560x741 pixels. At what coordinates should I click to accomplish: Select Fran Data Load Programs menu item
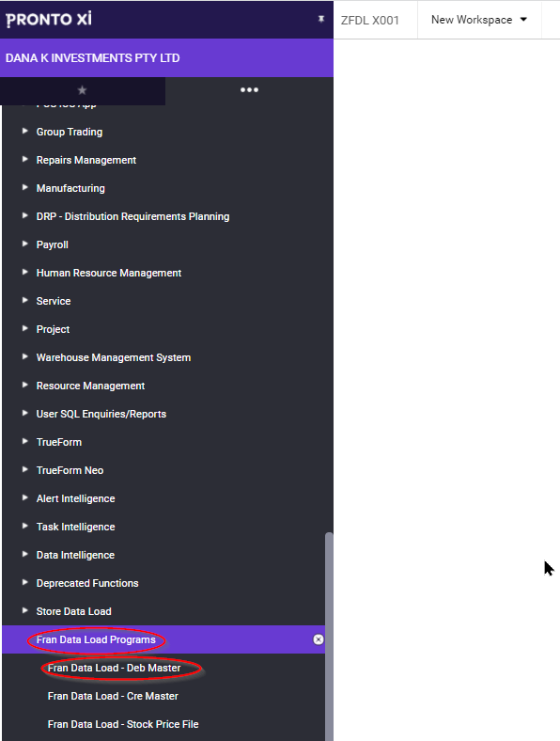(96, 639)
